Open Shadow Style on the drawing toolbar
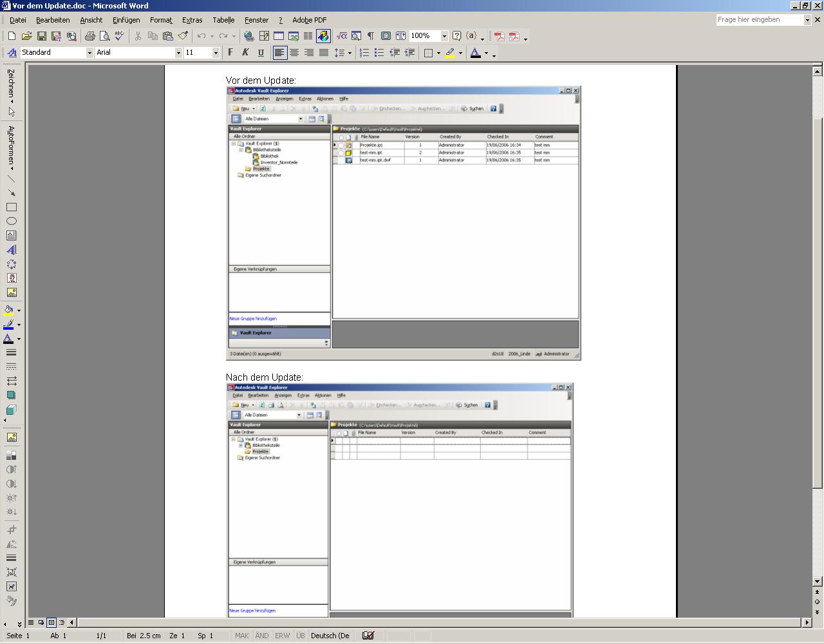This screenshot has height=644, width=824. pos(11,395)
